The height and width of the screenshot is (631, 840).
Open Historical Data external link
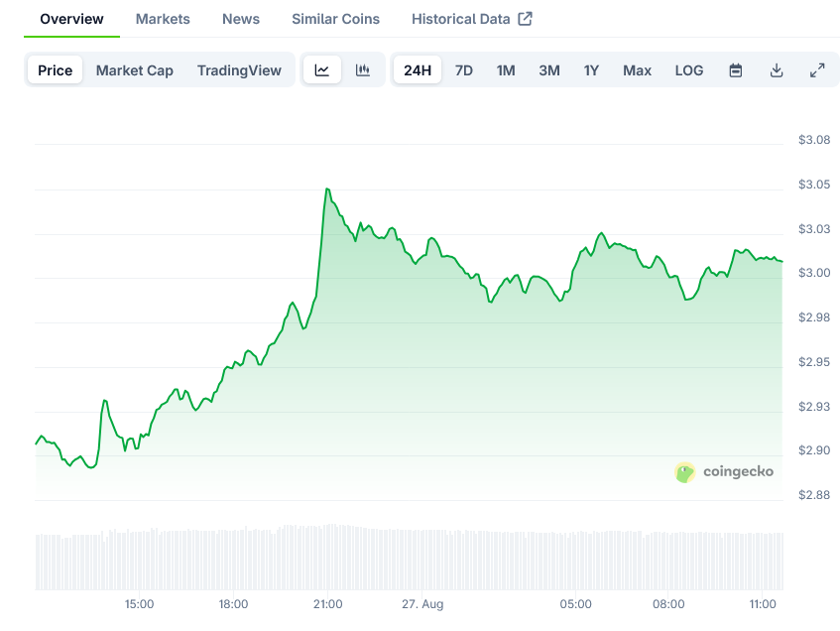tap(471, 19)
